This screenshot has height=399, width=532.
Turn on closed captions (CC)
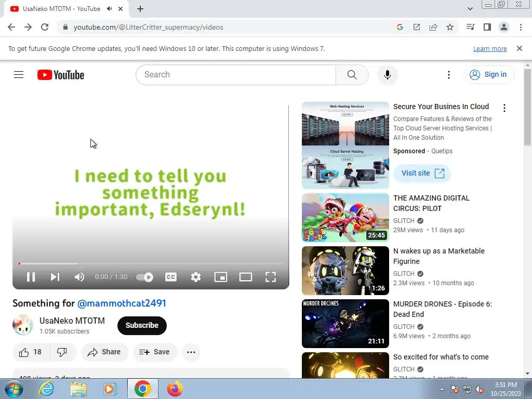pyautogui.click(x=170, y=277)
